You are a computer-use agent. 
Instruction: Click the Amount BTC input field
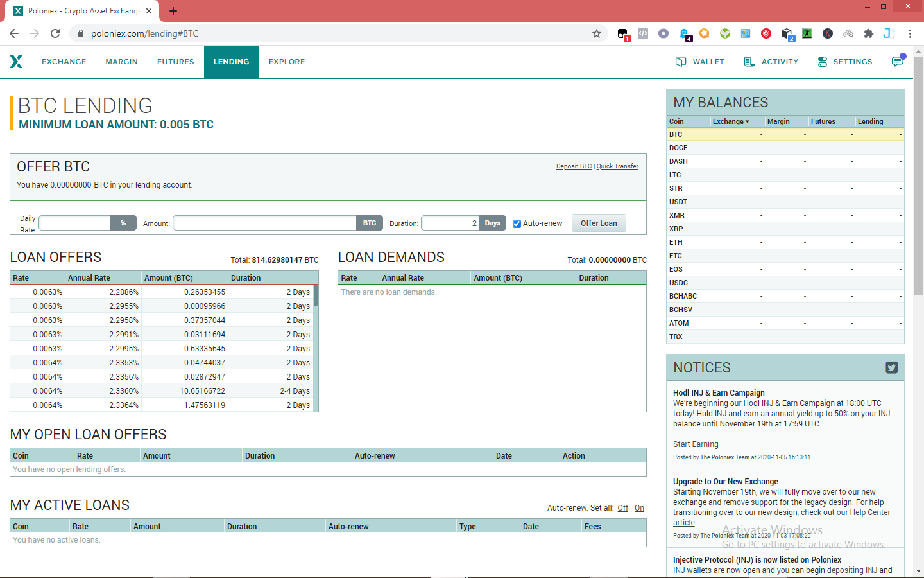(x=264, y=223)
